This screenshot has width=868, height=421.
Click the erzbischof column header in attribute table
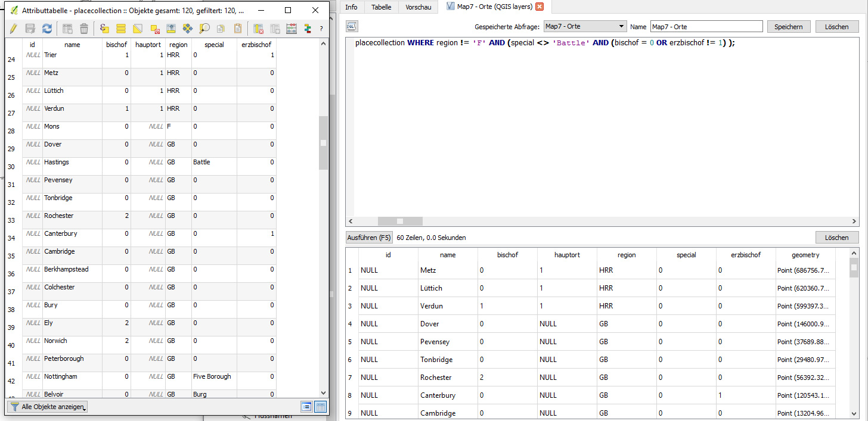pos(257,45)
